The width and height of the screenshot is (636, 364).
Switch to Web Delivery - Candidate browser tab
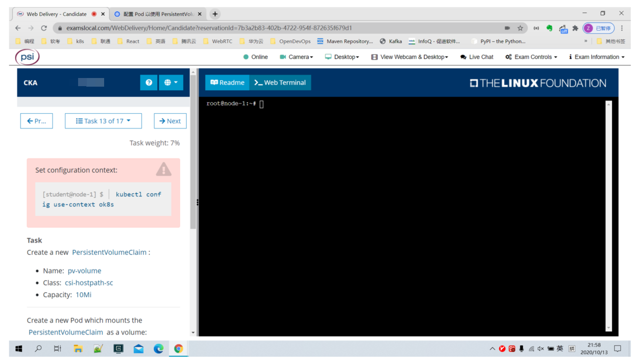[56, 14]
